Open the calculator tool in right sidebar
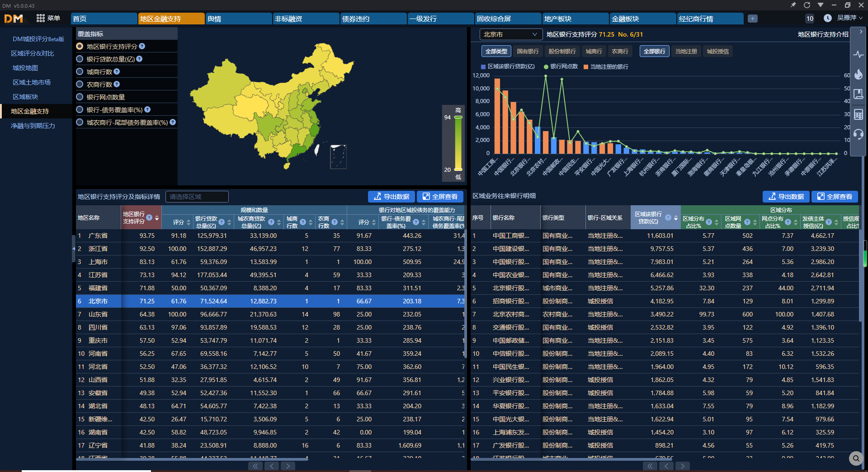 858,114
